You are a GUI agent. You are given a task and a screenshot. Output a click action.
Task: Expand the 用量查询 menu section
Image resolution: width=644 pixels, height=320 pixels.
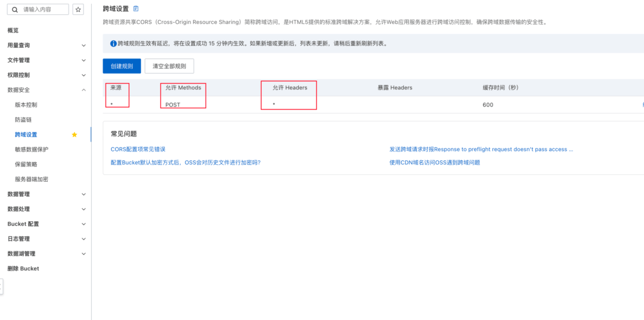pyautogui.click(x=84, y=45)
